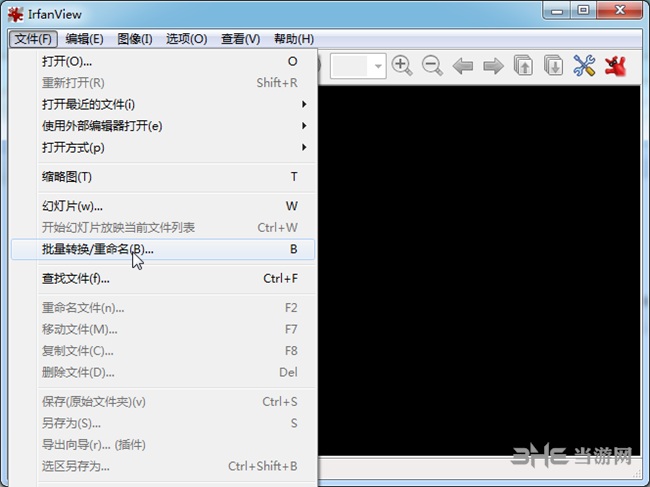Click the previous page up-arrow icon
This screenshot has height=487, width=650.
click(523, 65)
